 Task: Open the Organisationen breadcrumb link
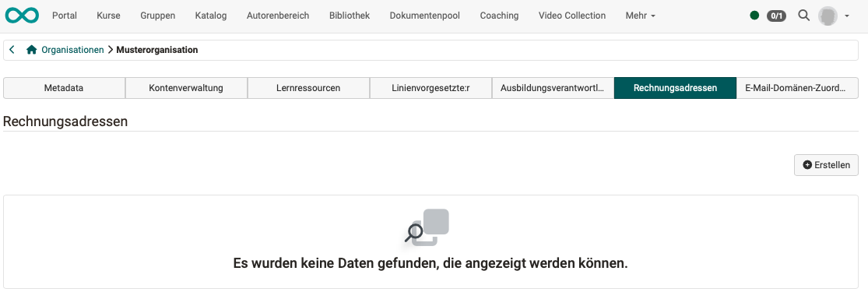pos(72,50)
